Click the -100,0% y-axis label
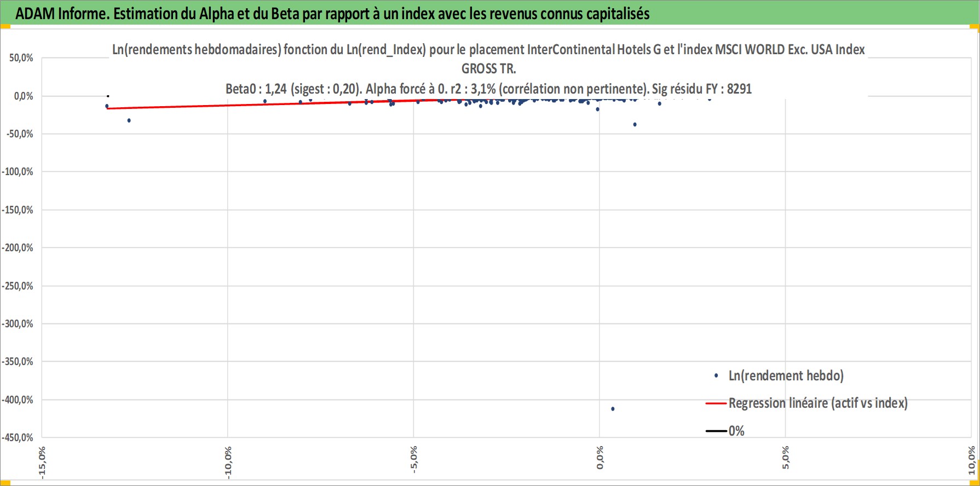The width and height of the screenshot is (980, 486). tap(18, 172)
